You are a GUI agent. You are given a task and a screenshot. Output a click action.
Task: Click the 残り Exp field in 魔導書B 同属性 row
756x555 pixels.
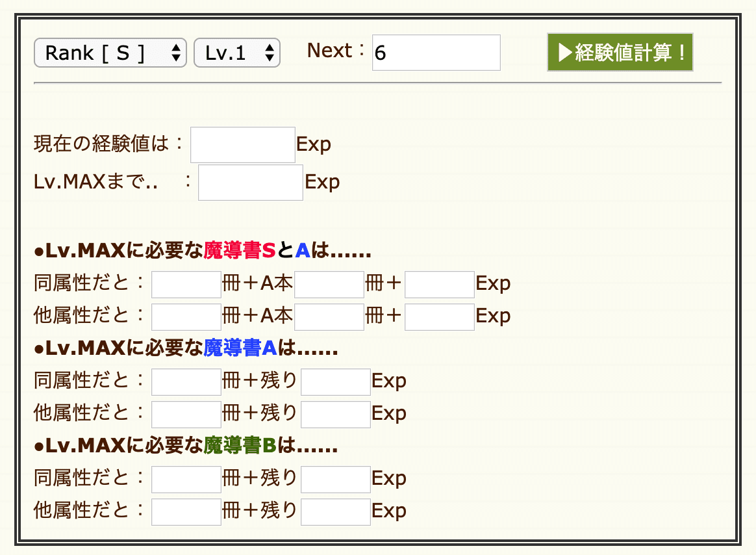335,479
